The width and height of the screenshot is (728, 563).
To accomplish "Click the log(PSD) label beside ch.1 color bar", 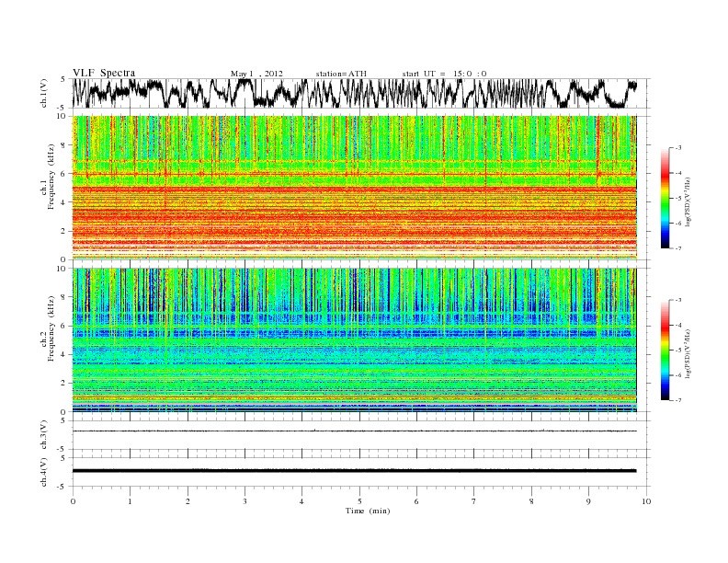I will pos(688,201).
